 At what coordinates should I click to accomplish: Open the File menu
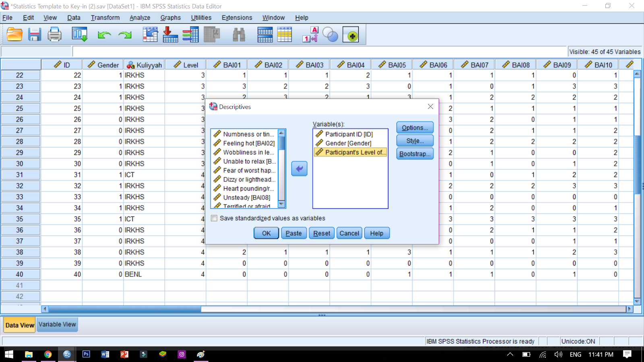click(x=7, y=18)
